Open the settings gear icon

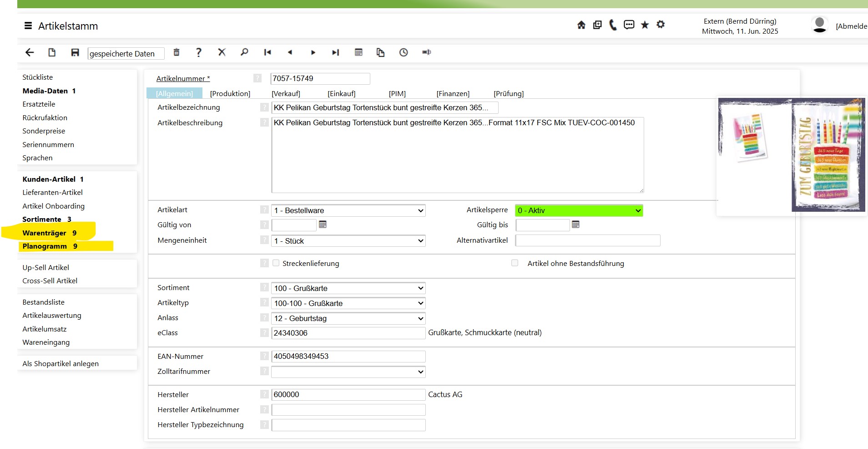661,25
